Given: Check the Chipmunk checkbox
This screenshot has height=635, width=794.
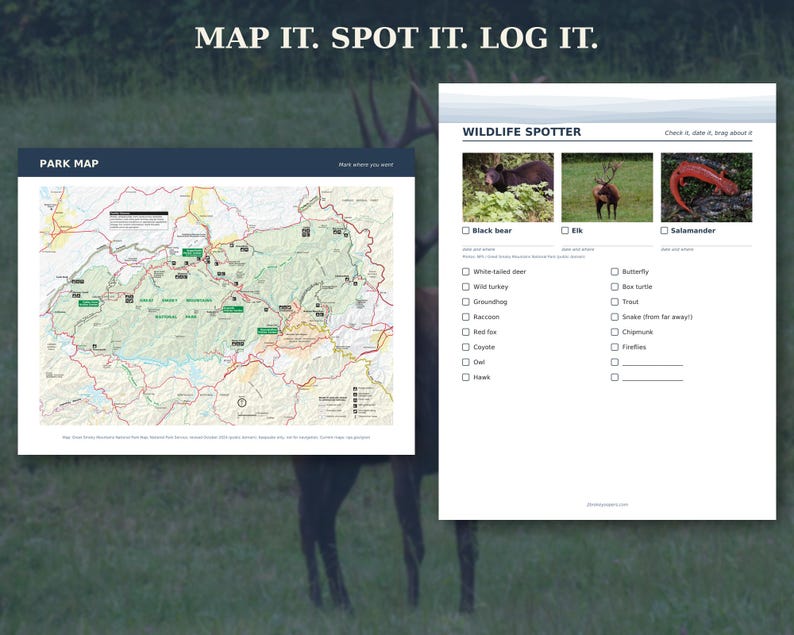Looking at the screenshot, I should click(x=615, y=332).
